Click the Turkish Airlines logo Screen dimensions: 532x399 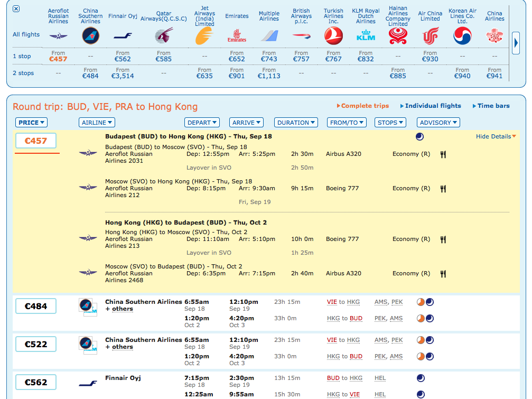tap(333, 35)
